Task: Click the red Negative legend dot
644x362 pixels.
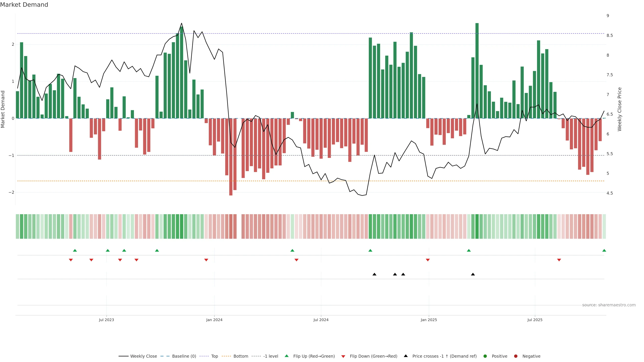Action: 516,356
